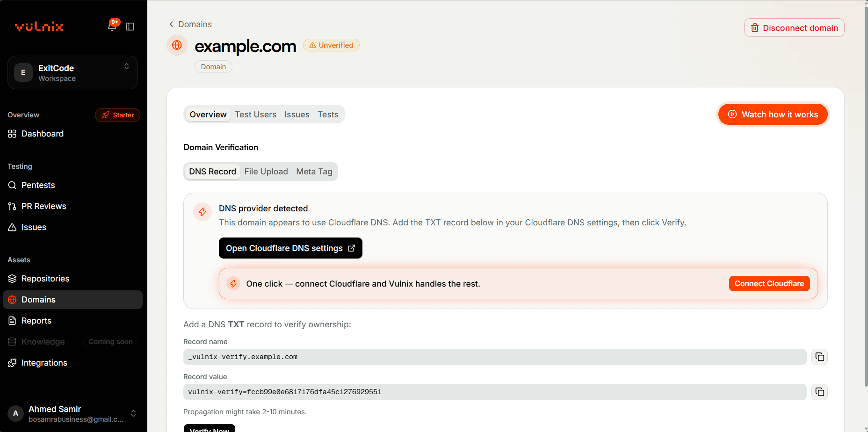This screenshot has height=432, width=868.
Task: Click the PR Reviews branch icon
Action: click(x=12, y=206)
